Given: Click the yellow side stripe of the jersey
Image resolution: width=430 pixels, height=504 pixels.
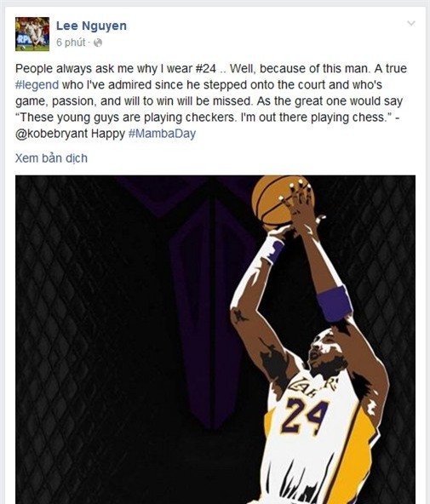Looking at the screenshot, I should (353, 456).
